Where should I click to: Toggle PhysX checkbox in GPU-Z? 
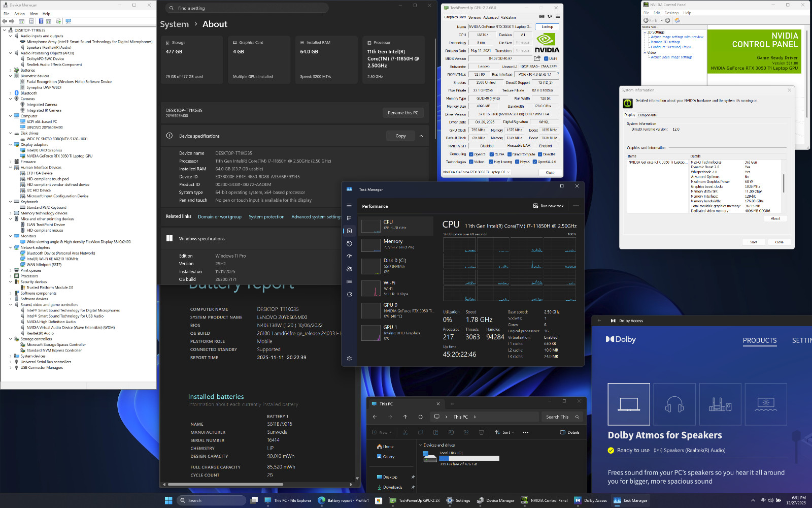(x=517, y=162)
